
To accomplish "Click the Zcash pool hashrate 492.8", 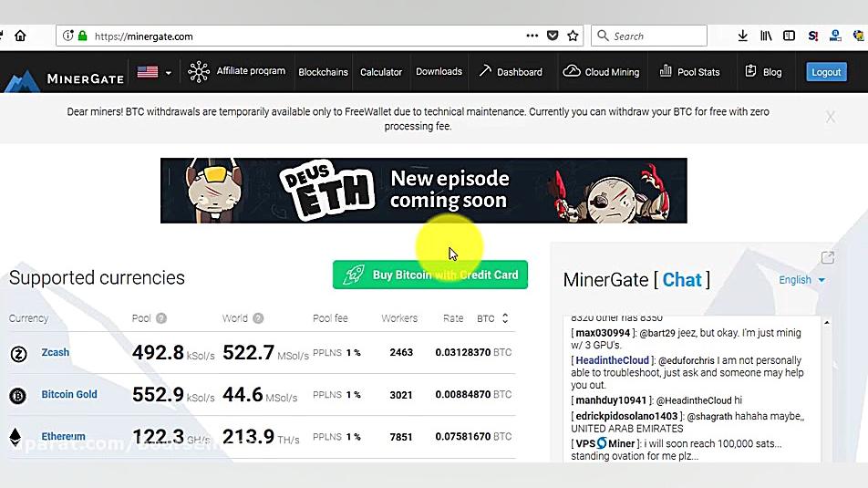I will pyautogui.click(x=158, y=352).
